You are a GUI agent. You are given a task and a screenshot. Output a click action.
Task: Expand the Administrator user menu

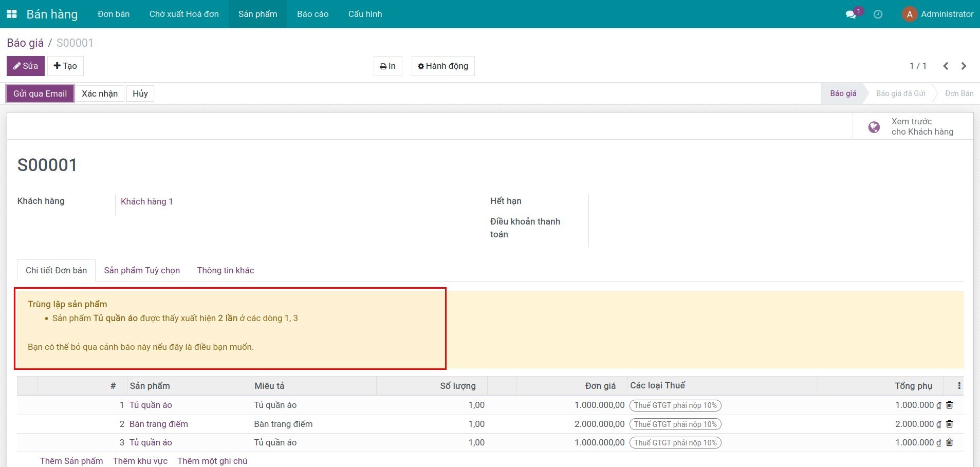(938, 14)
